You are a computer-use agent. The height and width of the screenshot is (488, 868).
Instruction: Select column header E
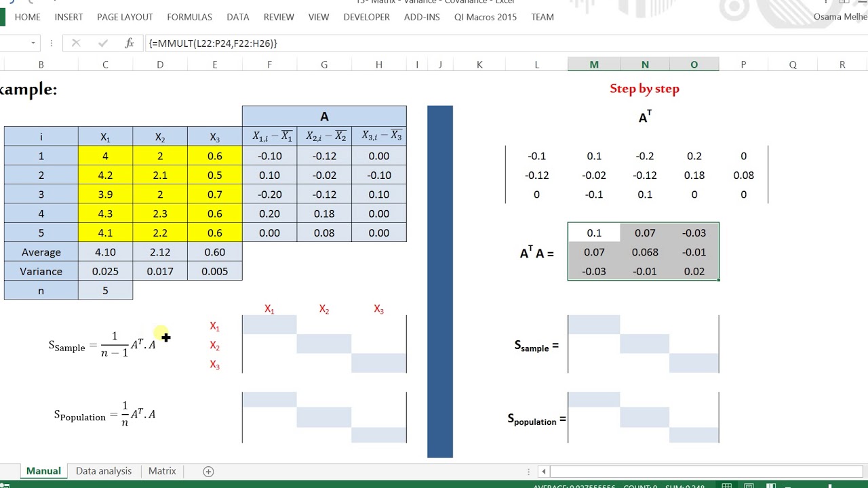(x=215, y=64)
